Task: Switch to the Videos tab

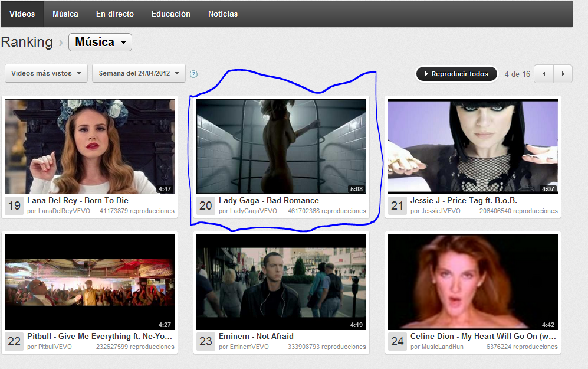Action: (22, 14)
